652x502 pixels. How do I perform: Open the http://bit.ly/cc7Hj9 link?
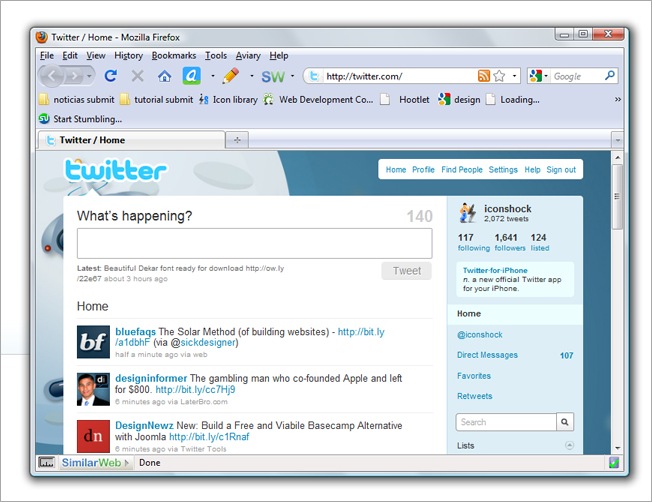195,390
